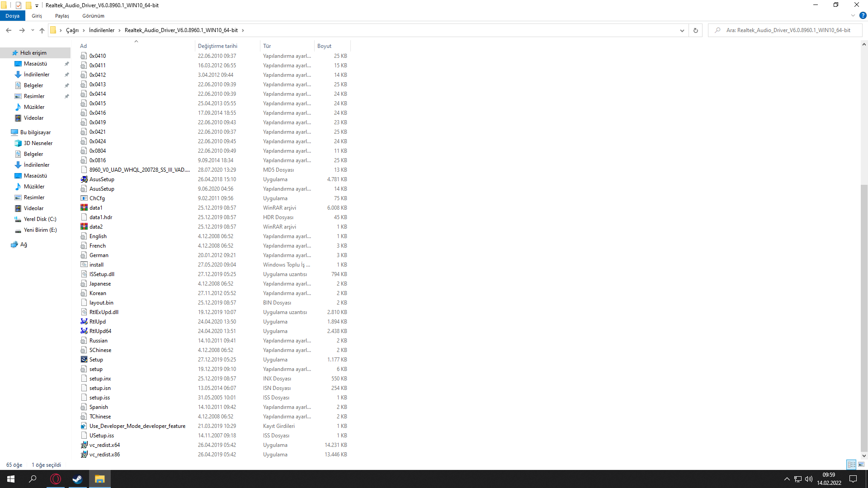The width and height of the screenshot is (868, 488).
Task: Select the data1 WinRAR archive
Action: (95, 208)
